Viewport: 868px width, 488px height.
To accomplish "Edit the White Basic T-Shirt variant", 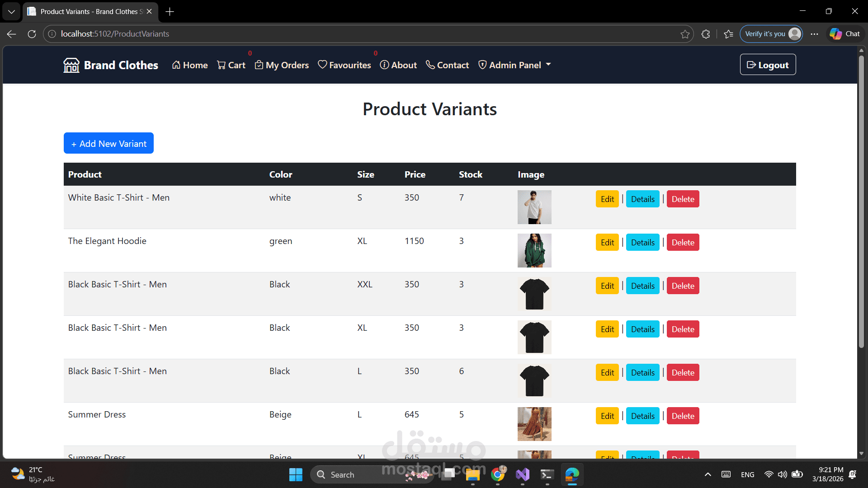I will [x=607, y=199].
